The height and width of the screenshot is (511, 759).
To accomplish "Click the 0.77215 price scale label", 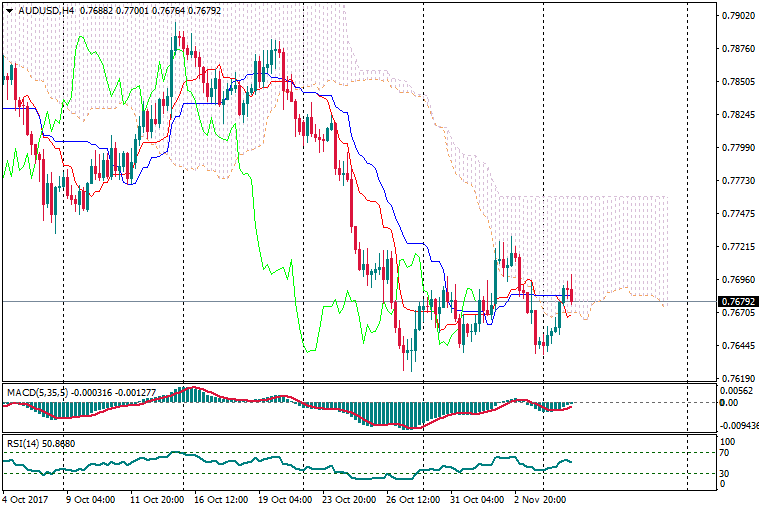I will (738, 247).
